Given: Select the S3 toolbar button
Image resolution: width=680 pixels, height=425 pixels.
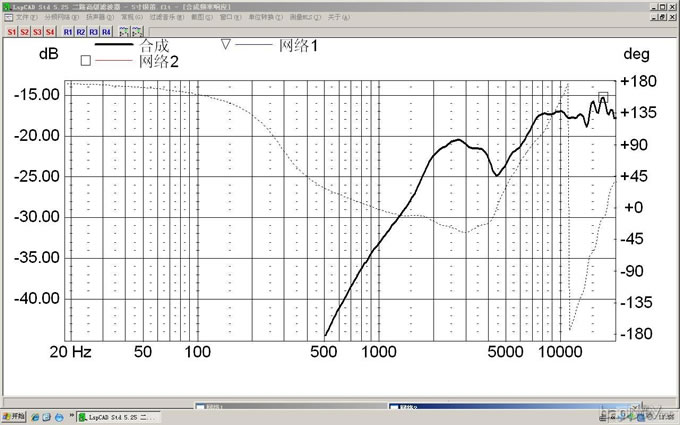Looking at the screenshot, I should [37, 31].
